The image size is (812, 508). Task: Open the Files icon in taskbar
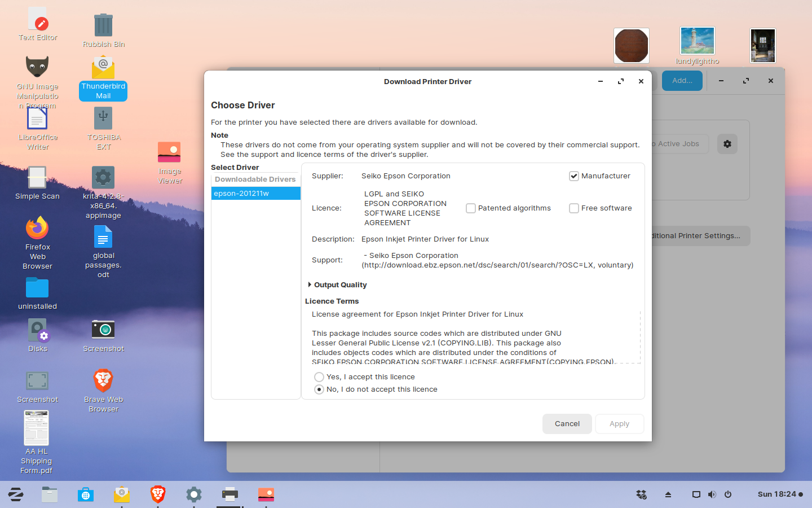pos(50,494)
